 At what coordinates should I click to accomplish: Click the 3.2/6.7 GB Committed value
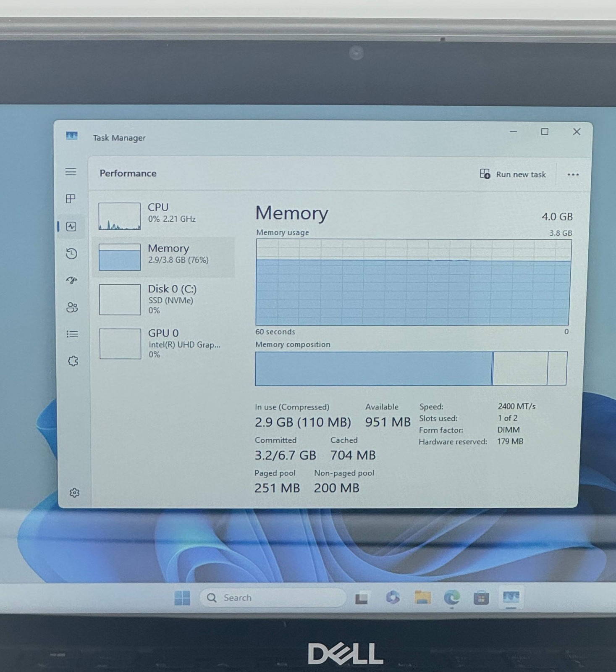(286, 455)
